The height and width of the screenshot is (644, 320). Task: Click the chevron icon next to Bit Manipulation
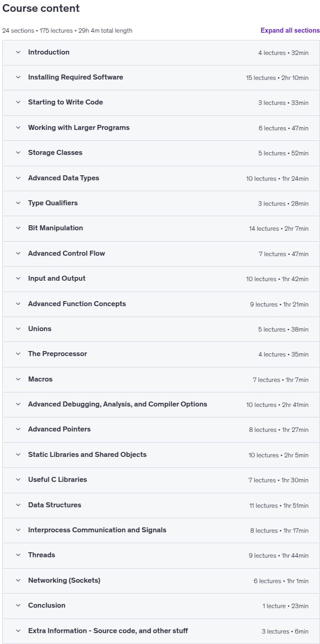[18, 228]
